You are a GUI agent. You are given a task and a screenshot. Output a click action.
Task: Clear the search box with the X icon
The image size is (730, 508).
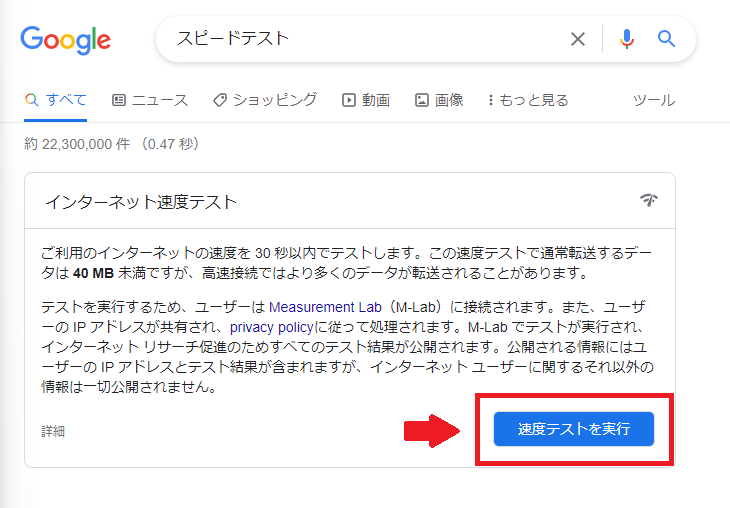578,39
